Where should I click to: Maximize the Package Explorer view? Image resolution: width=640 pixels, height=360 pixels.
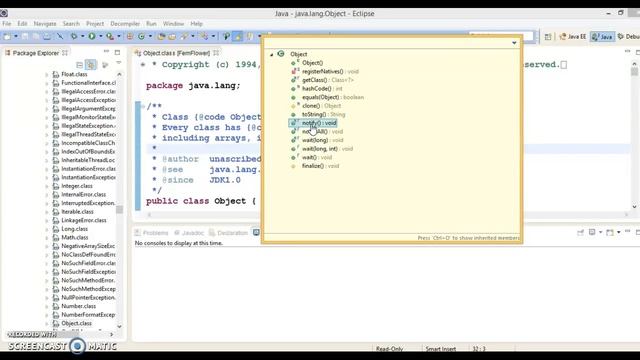pos(118,52)
